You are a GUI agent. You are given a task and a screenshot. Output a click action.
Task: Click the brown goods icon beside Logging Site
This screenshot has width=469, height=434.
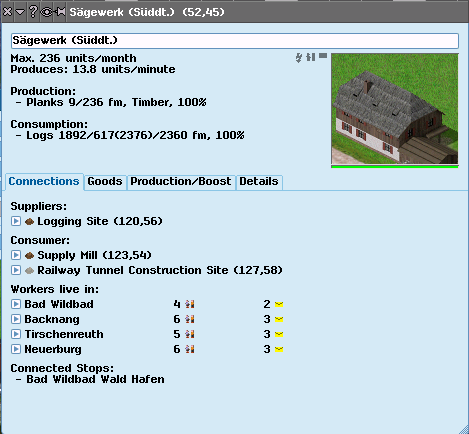29,221
